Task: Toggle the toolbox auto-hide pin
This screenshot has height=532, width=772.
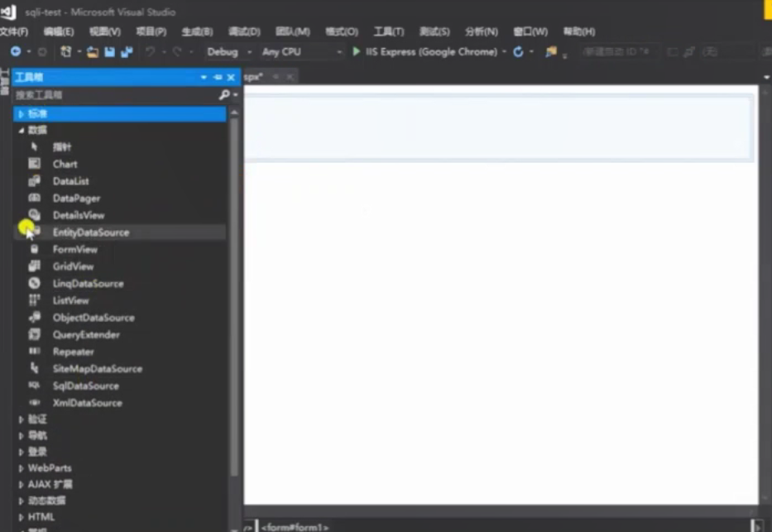Action: pyautogui.click(x=218, y=77)
